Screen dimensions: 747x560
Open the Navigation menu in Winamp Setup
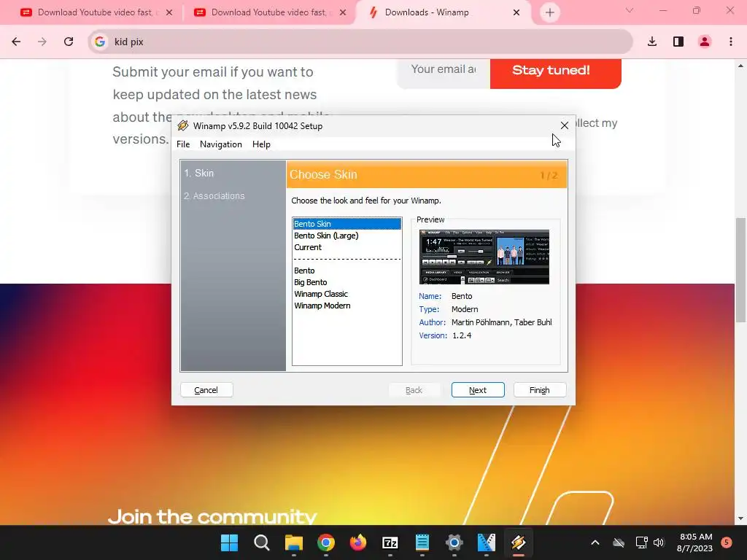[x=220, y=144]
